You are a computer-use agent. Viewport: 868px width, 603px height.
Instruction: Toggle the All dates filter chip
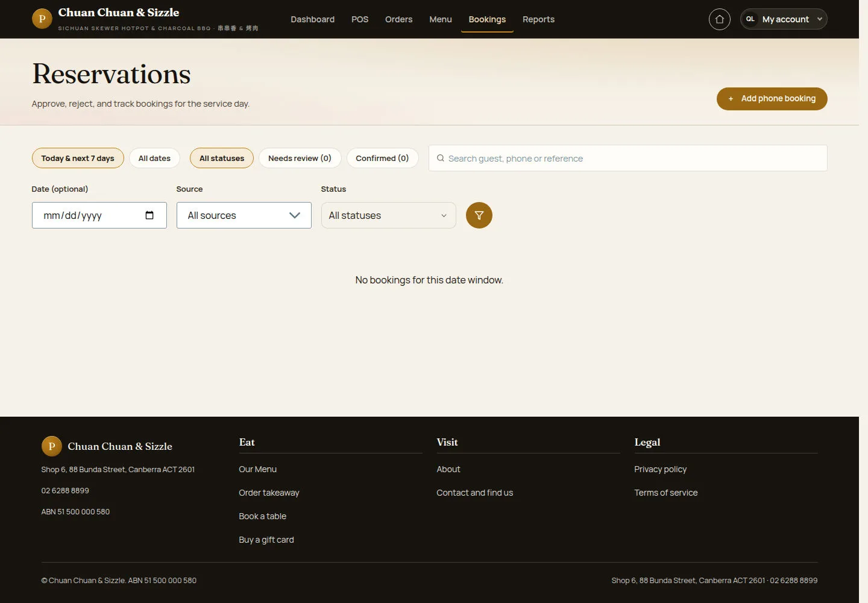point(154,158)
